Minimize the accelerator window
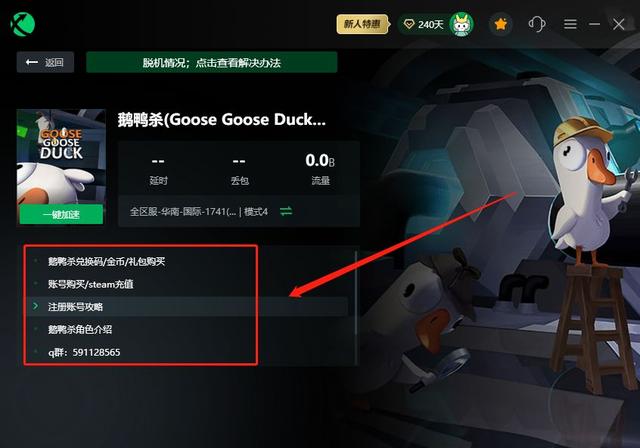This screenshot has height=448, width=640. 594,24
